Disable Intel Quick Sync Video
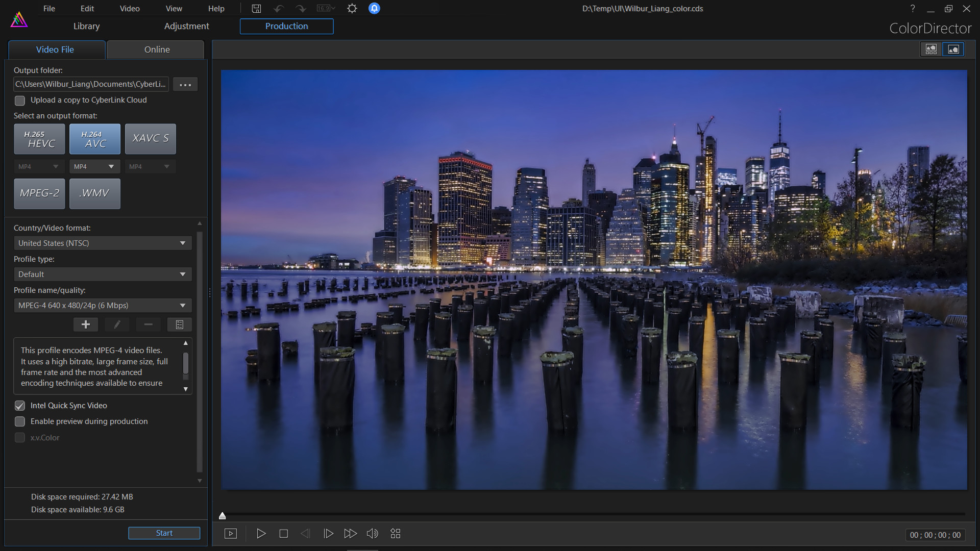The width and height of the screenshot is (980, 551). (x=20, y=406)
